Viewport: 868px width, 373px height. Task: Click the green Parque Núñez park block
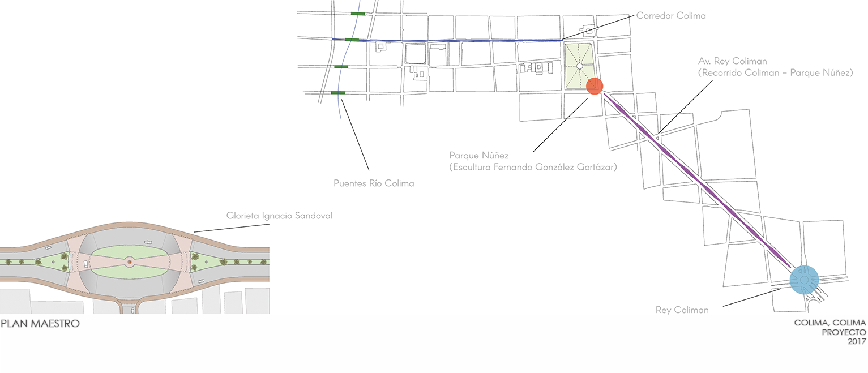(579, 65)
